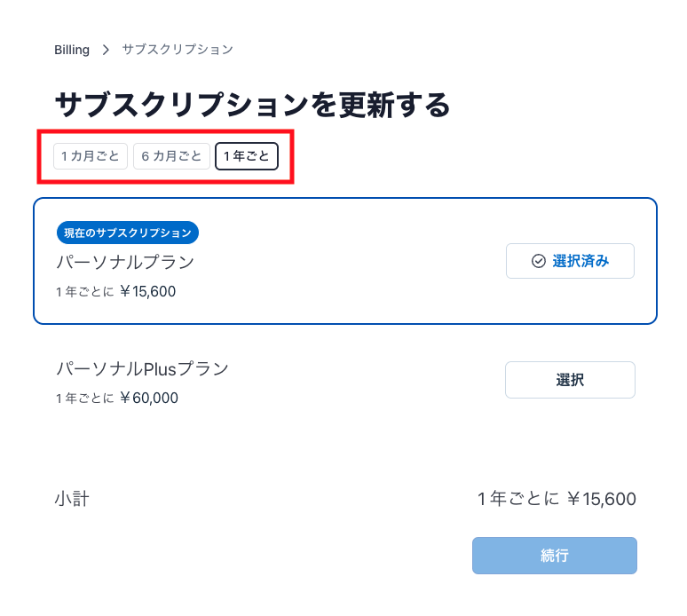Screen dimensions: 687x616
Task: Select the 1カ月ごと billing period
Action: 91,156
